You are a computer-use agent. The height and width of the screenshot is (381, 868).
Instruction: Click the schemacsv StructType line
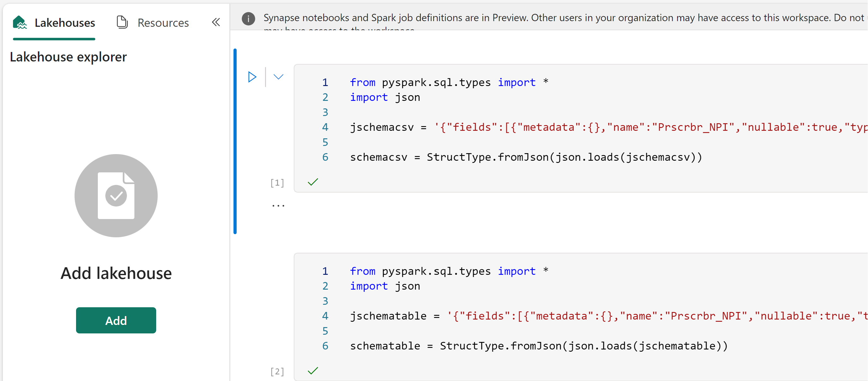tap(526, 157)
